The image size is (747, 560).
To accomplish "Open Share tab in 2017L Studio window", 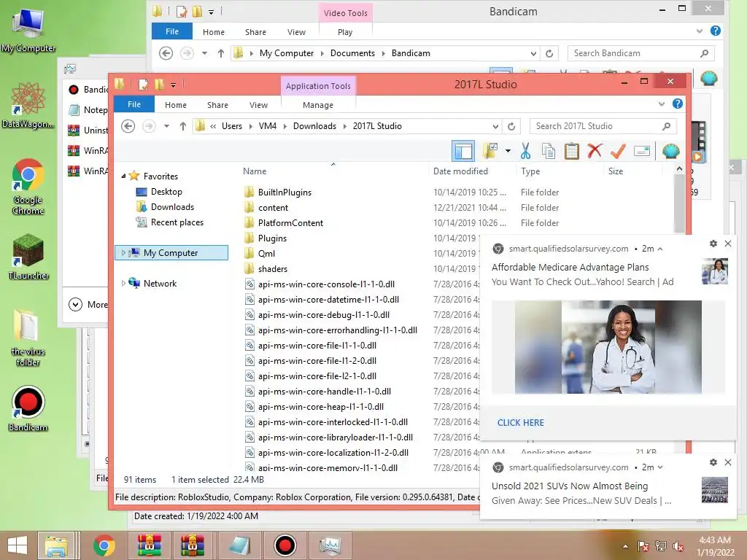I will (217, 105).
